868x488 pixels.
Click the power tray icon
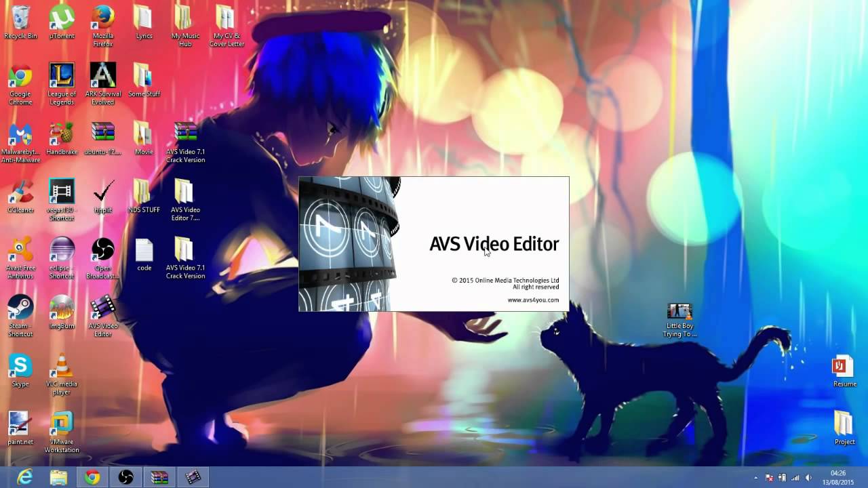782,478
